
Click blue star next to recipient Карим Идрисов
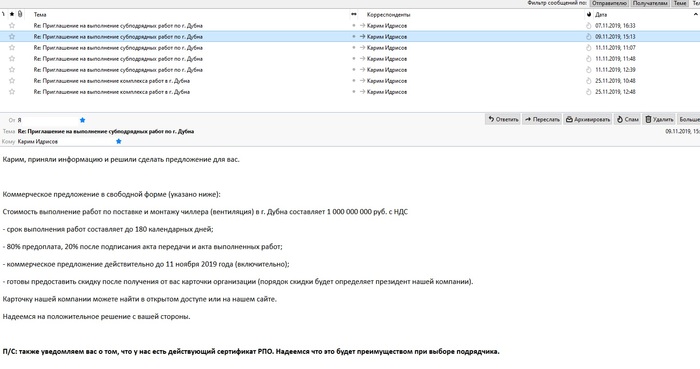tap(118, 141)
